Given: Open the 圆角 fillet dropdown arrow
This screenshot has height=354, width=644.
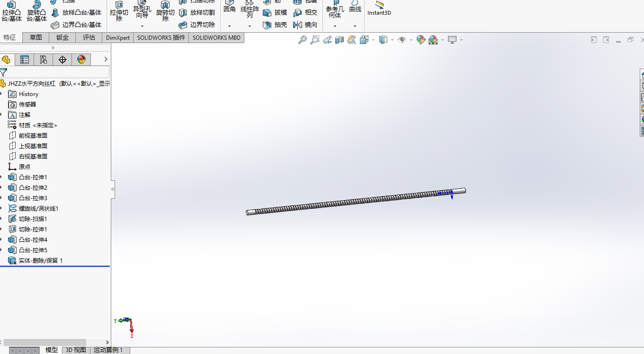Looking at the screenshot, I should click(229, 26).
